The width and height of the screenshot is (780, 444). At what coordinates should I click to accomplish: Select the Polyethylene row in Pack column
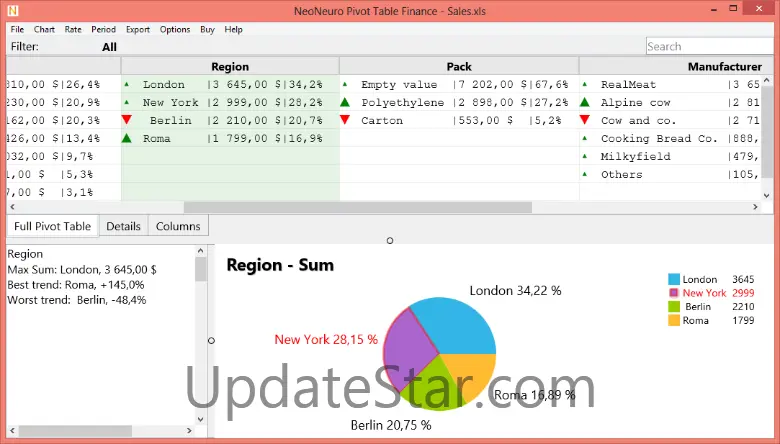[x=460, y=102]
